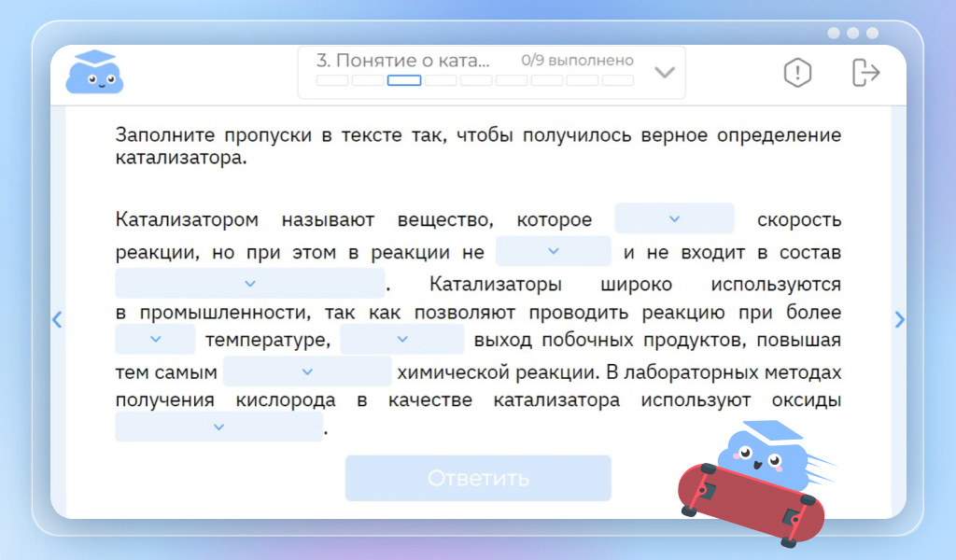Open dropdown after 'используют оксиды'

click(x=218, y=427)
